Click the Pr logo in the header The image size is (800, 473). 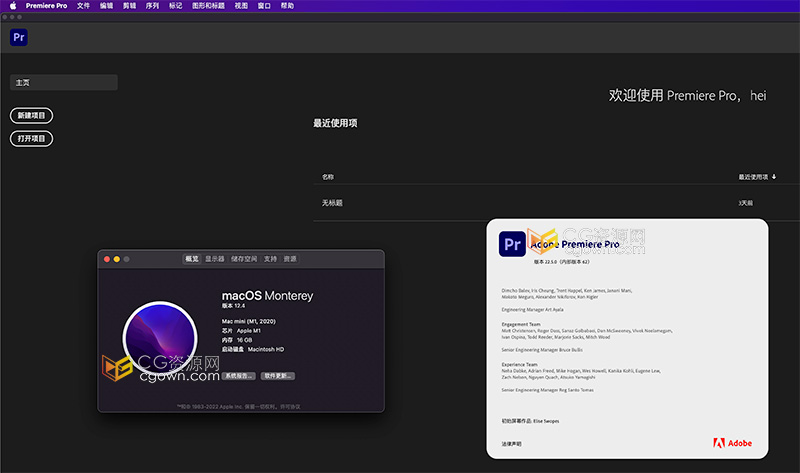pos(19,37)
